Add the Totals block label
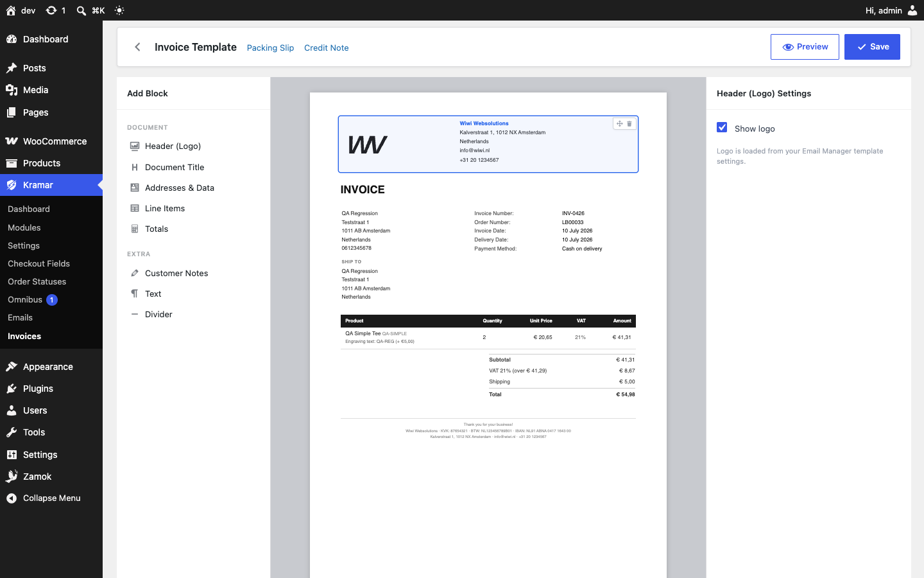Image resolution: width=924 pixels, height=578 pixels. tap(157, 229)
